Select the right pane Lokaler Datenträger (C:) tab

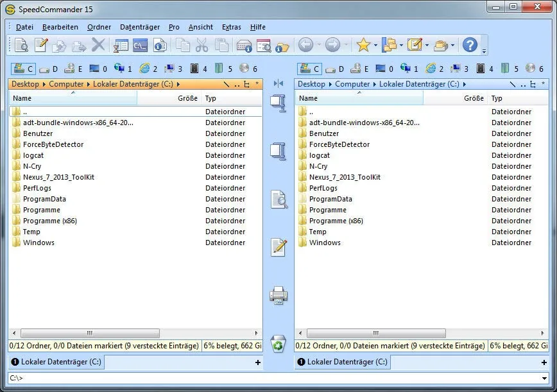click(x=343, y=362)
